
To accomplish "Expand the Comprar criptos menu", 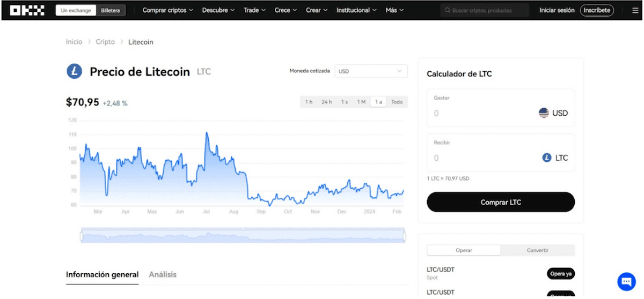I will pyautogui.click(x=167, y=10).
